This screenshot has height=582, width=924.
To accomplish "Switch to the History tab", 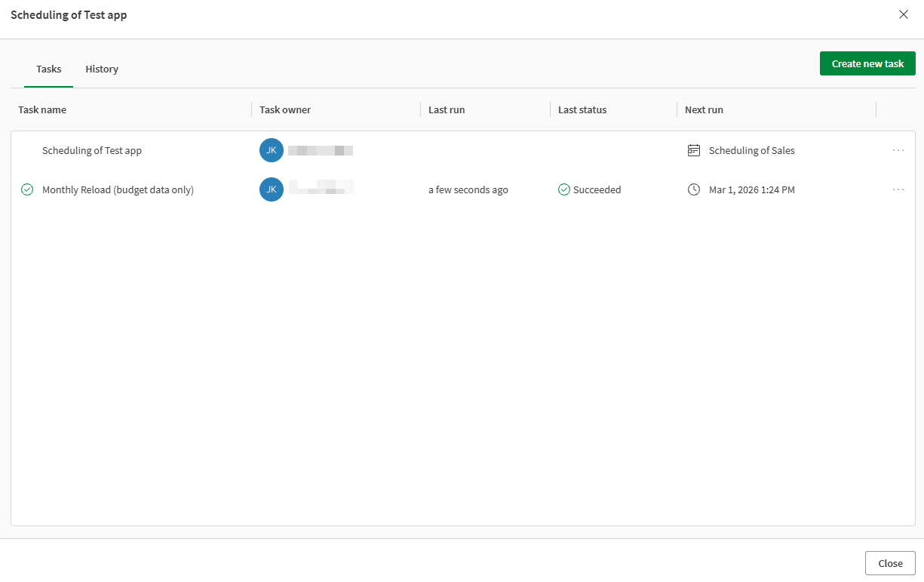I will click(x=102, y=69).
